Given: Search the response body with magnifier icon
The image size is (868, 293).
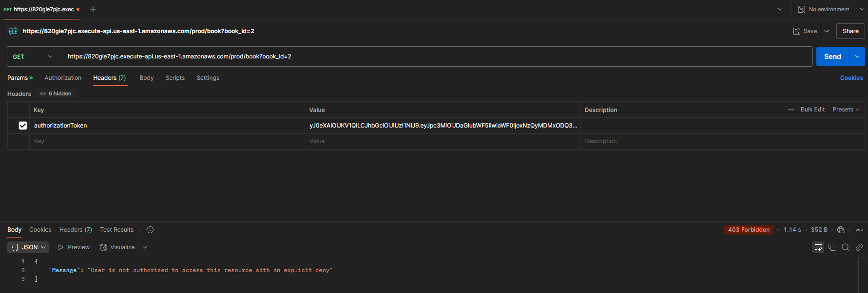Looking at the screenshot, I should click(846, 247).
